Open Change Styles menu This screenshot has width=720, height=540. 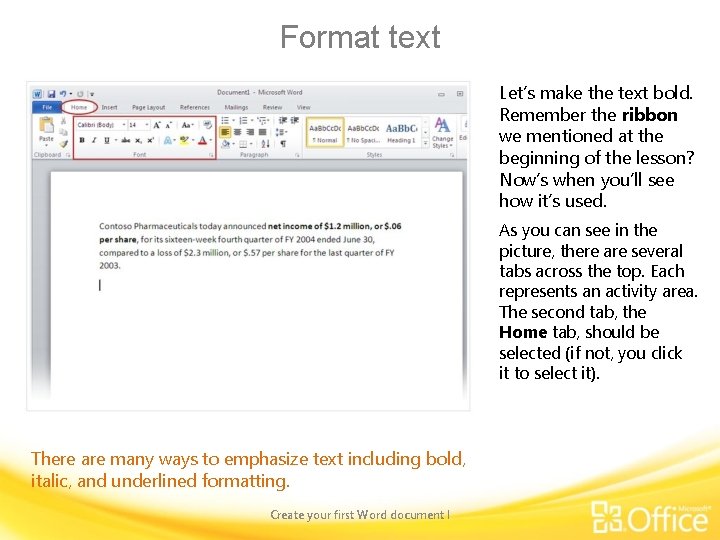point(443,133)
